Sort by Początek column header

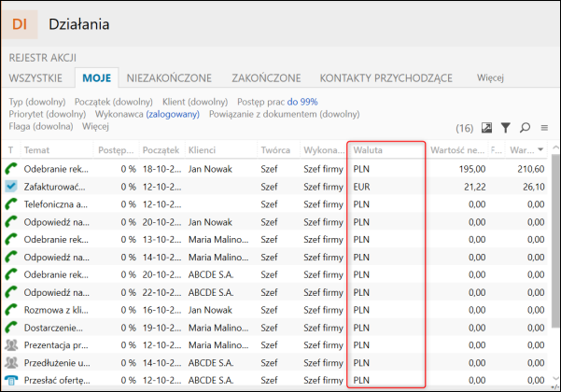coord(161,150)
